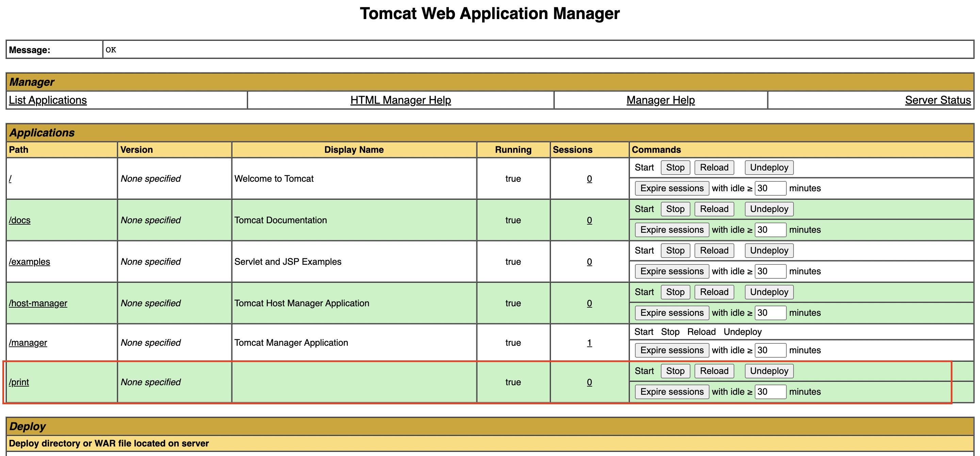Stop the Tomcat Host Manager Application
This screenshot has height=456, width=980.
(675, 292)
